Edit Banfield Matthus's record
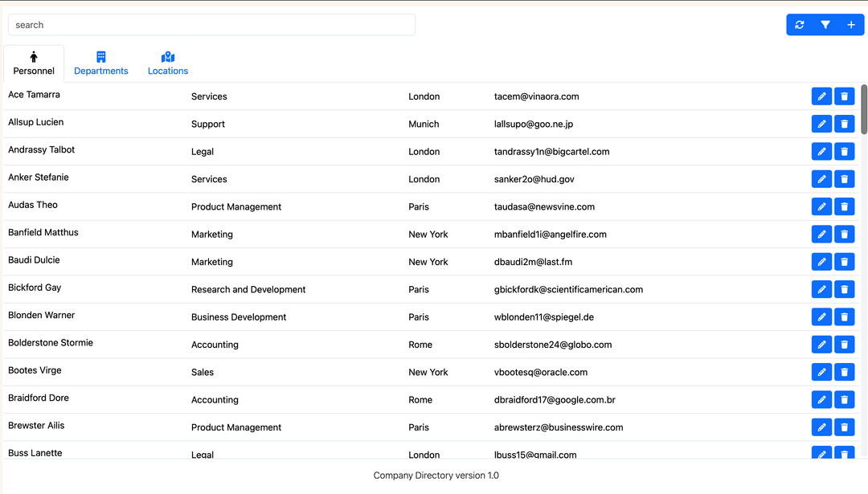This screenshot has height=494, width=868. coord(821,234)
